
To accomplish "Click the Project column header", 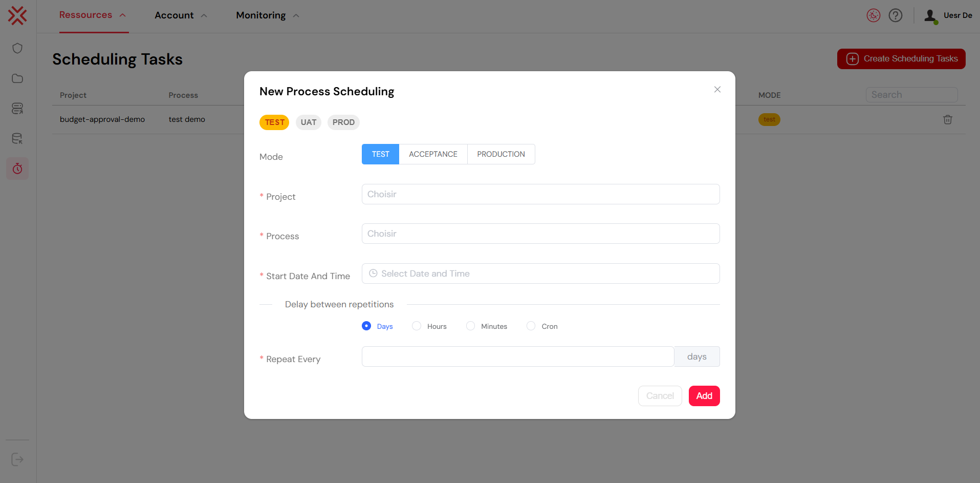I will click(x=73, y=95).
